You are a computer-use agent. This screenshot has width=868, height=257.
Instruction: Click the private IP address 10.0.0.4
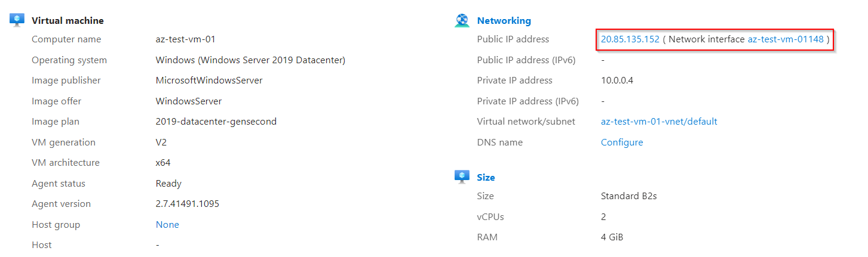point(617,80)
